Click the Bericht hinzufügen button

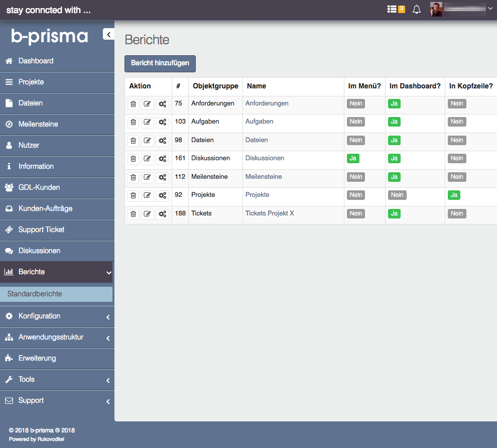click(x=160, y=63)
